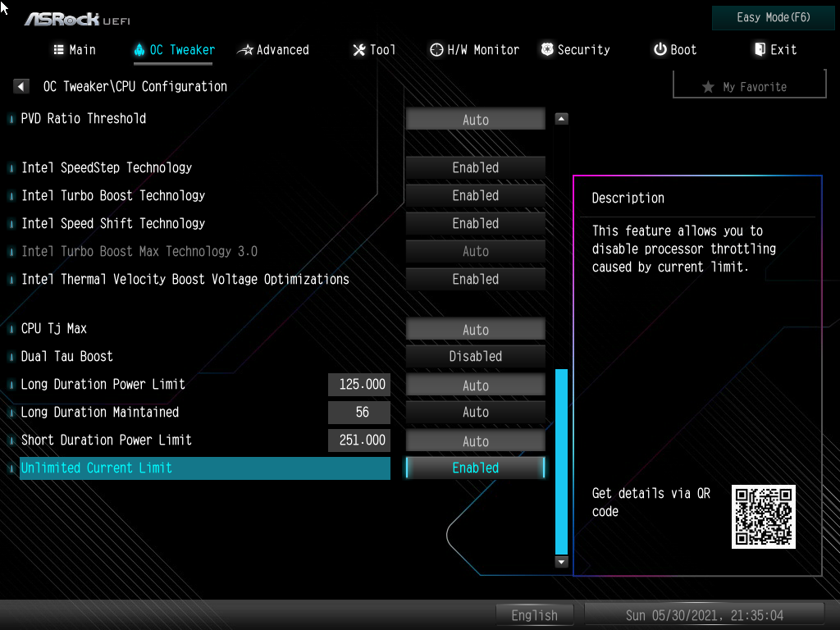Click the Get details via QR code text
The image size is (840, 630).
pos(651,502)
